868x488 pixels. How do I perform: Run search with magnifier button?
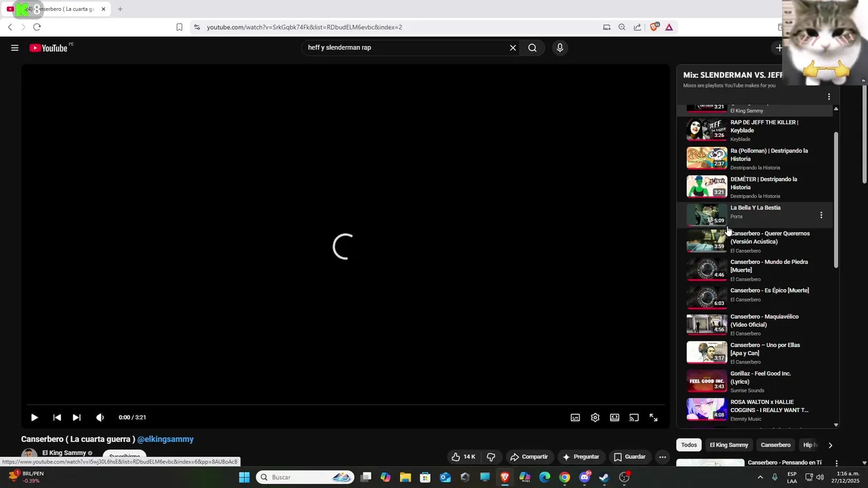tap(532, 47)
